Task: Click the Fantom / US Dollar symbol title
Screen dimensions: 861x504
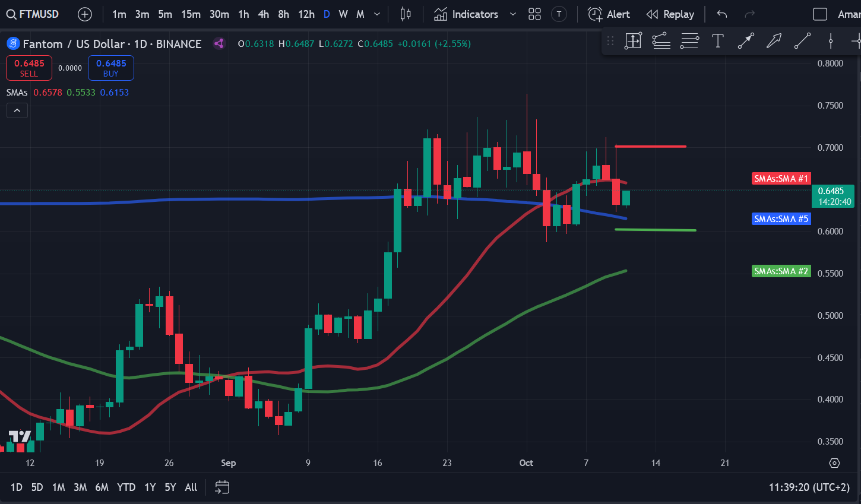Action: 112,44
